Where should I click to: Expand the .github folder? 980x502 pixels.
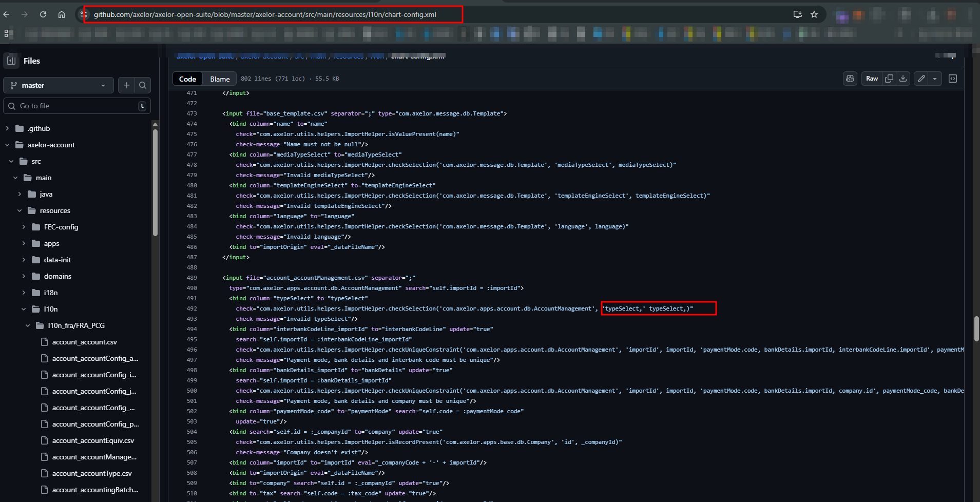coord(7,128)
